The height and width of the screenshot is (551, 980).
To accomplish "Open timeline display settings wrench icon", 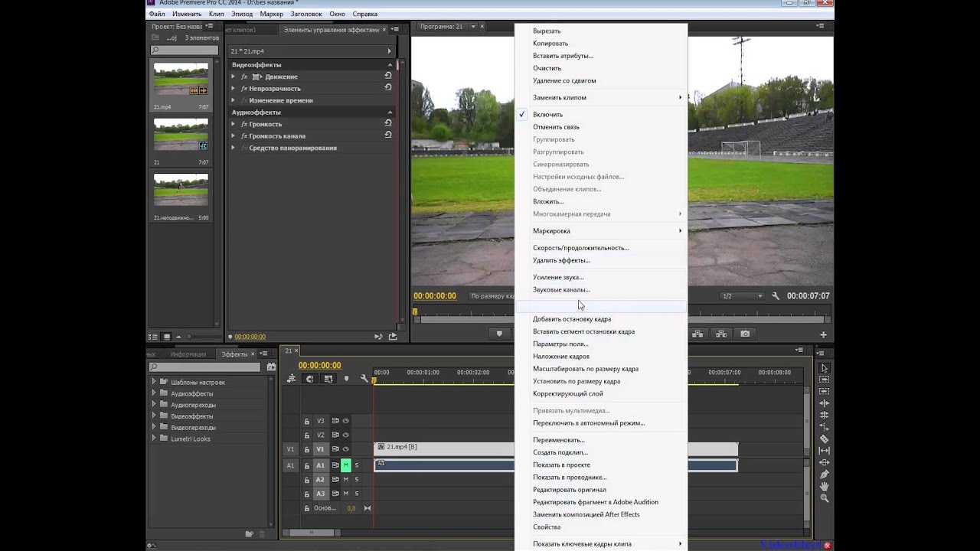I will pos(364,379).
